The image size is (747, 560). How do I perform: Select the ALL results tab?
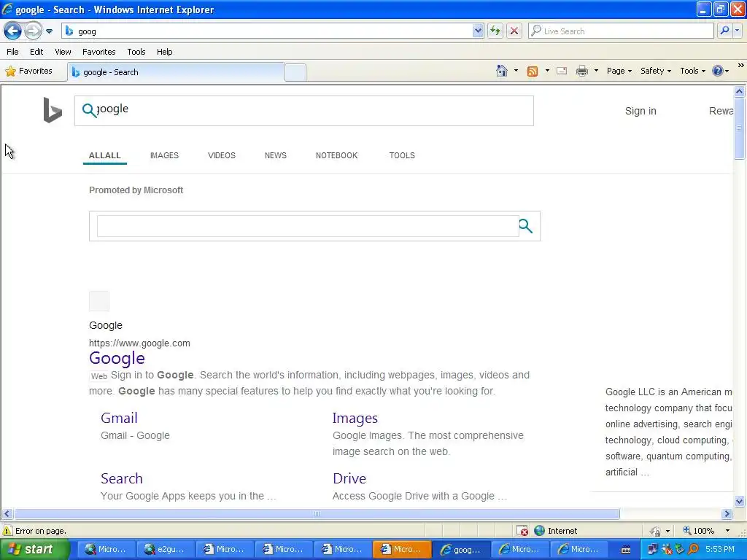pos(105,156)
